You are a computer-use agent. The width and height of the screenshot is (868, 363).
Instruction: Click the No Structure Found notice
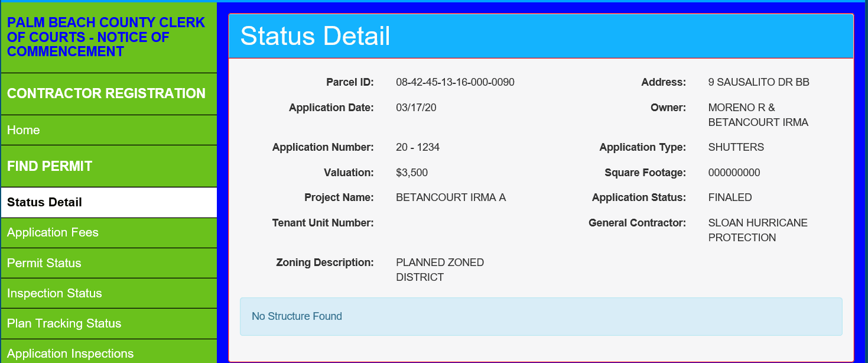coord(297,316)
